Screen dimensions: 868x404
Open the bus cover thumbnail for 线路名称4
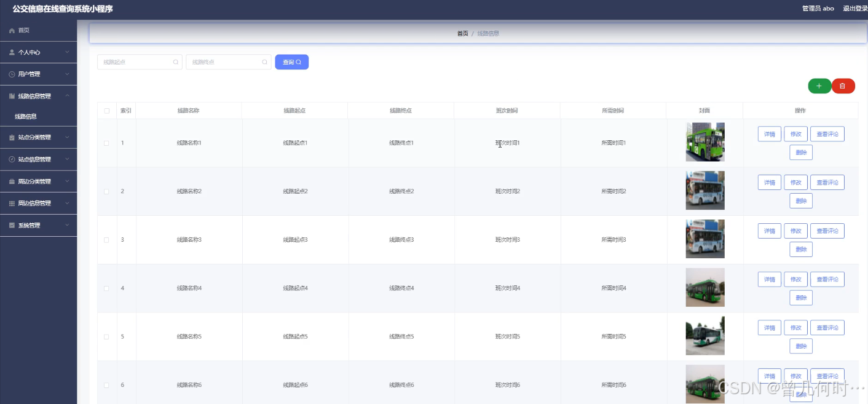[705, 287]
